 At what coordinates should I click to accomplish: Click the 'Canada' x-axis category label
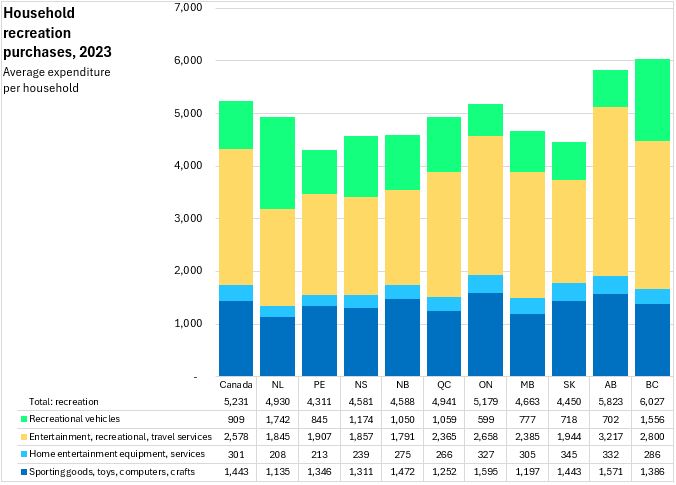point(236,383)
